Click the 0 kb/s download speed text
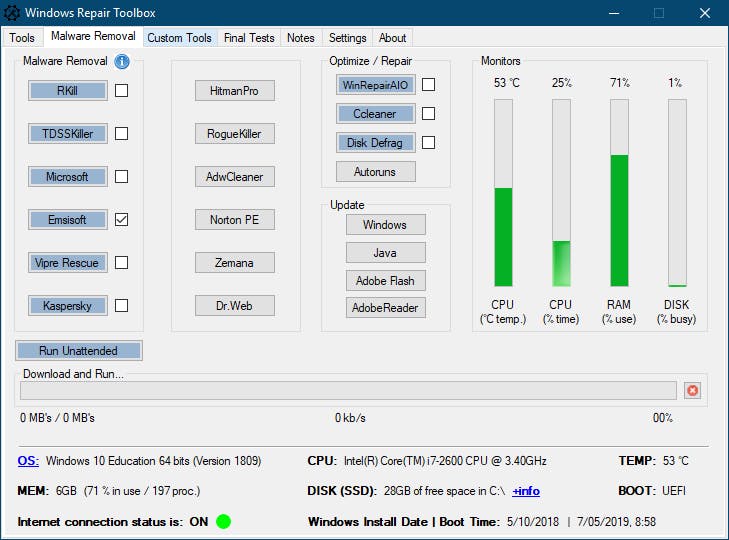 click(x=350, y=418)
